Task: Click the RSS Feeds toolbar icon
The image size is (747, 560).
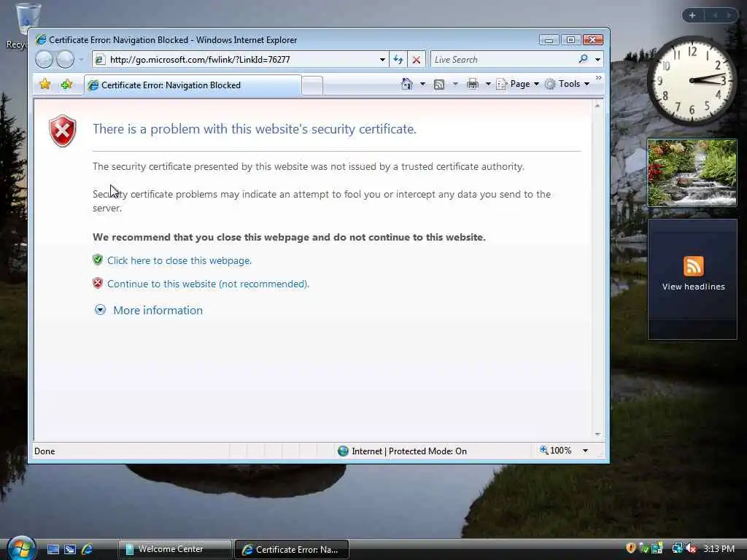Action: pos(439,85)
